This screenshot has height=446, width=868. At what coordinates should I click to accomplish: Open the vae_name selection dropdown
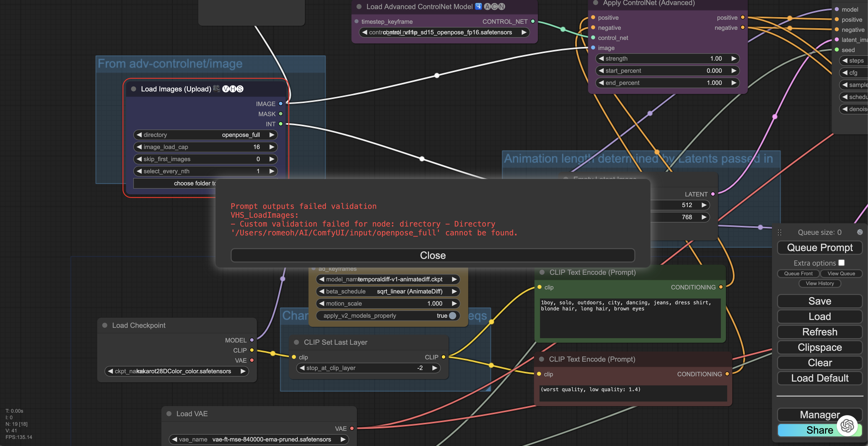[258, 439]
